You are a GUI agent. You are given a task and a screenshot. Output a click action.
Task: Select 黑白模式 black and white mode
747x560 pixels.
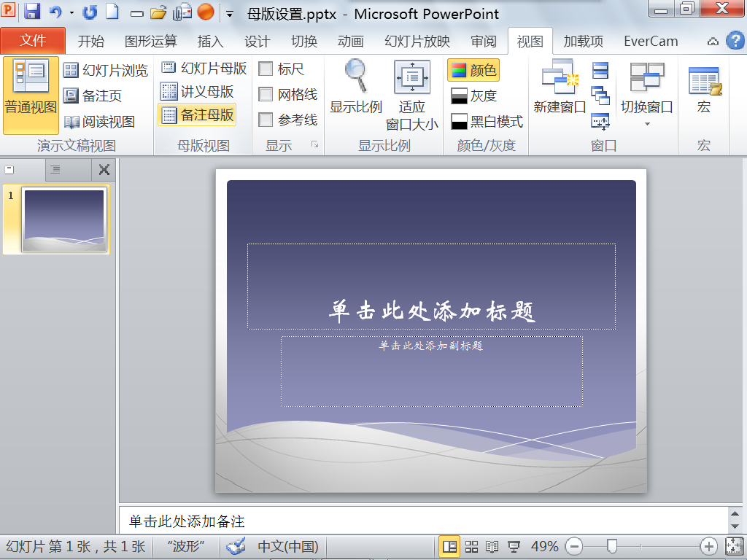tap(487, 122)
